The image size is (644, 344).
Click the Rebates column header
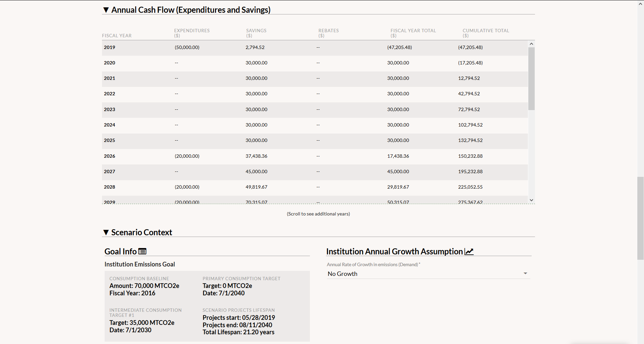click(329, 33)
